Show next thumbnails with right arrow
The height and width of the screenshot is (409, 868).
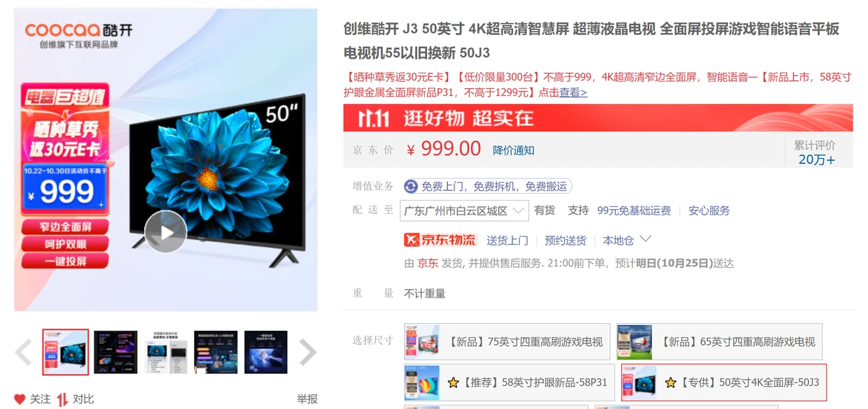click(x=308, y=352)
